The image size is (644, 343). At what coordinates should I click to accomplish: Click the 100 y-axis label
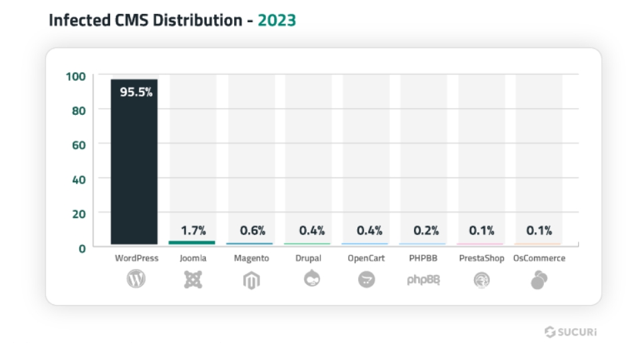coord(75,77)
